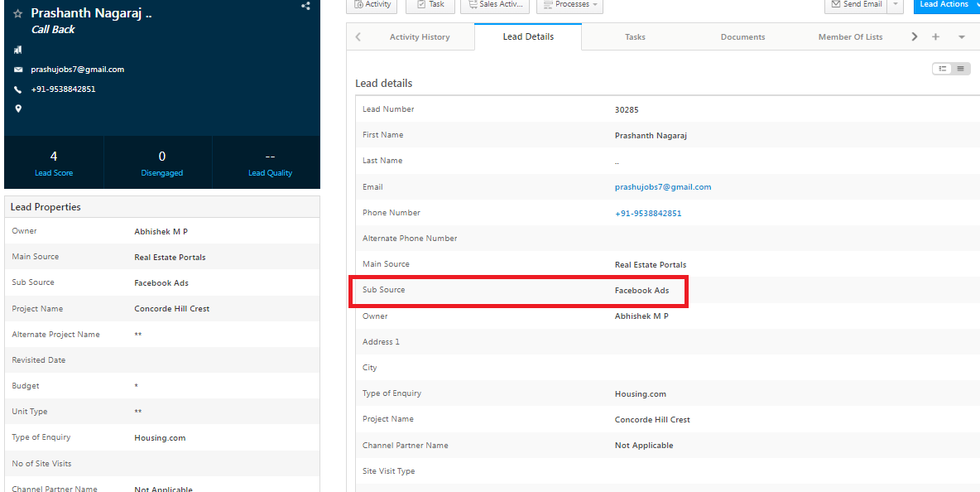Click Facebook Ads in Lead details table
This screenshot has height=492, width=980.
[641, 291]
